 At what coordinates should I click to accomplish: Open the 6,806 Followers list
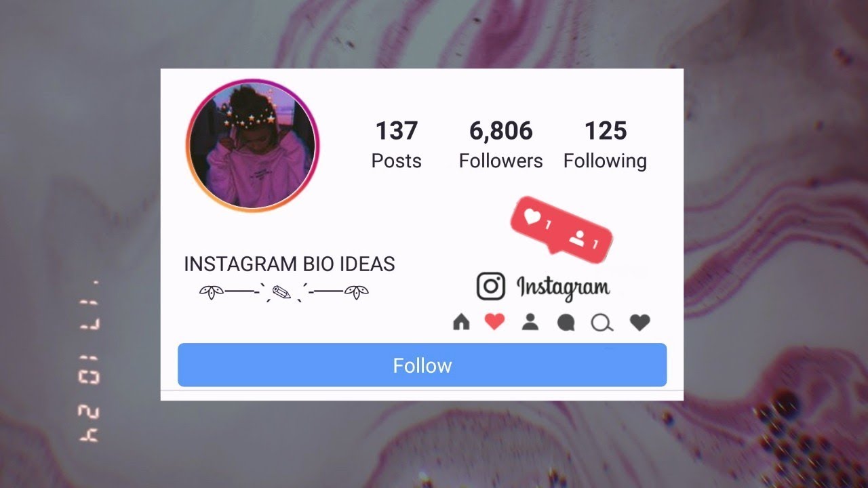(501, 145)
